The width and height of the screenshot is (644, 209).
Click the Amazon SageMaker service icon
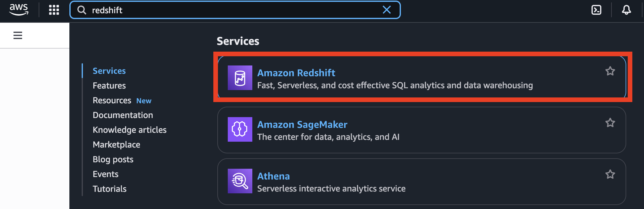tap(240, 130)
